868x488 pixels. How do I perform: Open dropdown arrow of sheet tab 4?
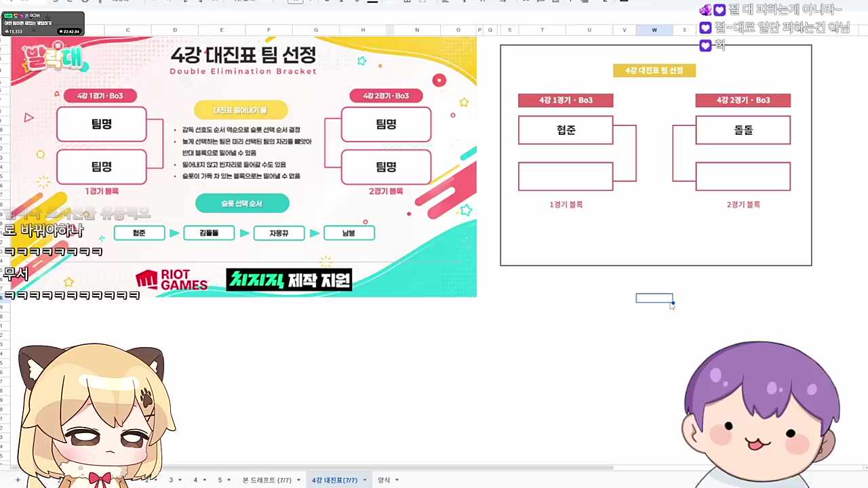tap(205, 480)
